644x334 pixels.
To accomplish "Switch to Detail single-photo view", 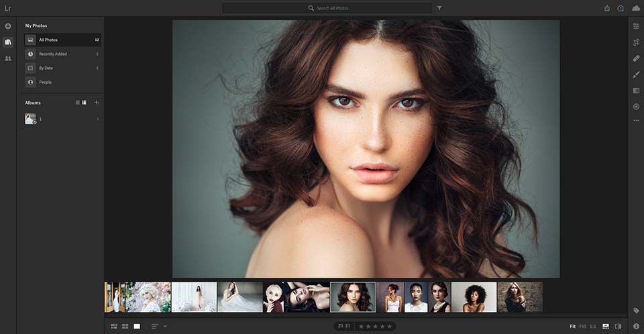I will [137, 326].
